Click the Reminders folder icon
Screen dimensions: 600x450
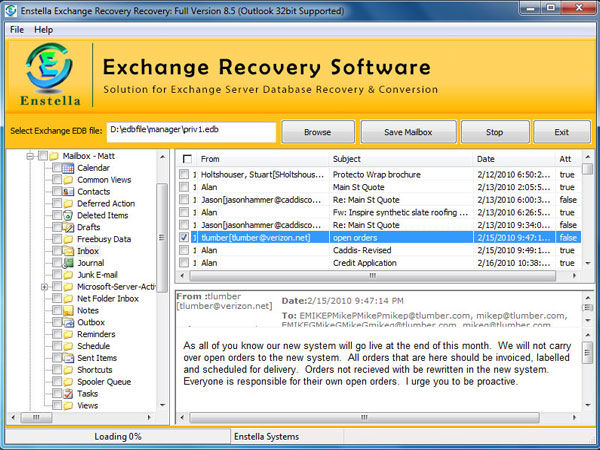[68, 334]
